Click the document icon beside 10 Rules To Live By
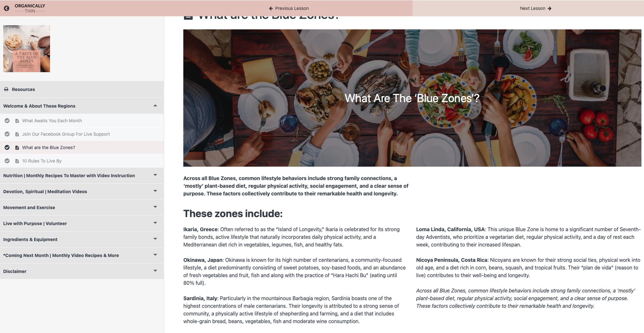The width and height of the screenshot is (644, 333). pos(17,161)
